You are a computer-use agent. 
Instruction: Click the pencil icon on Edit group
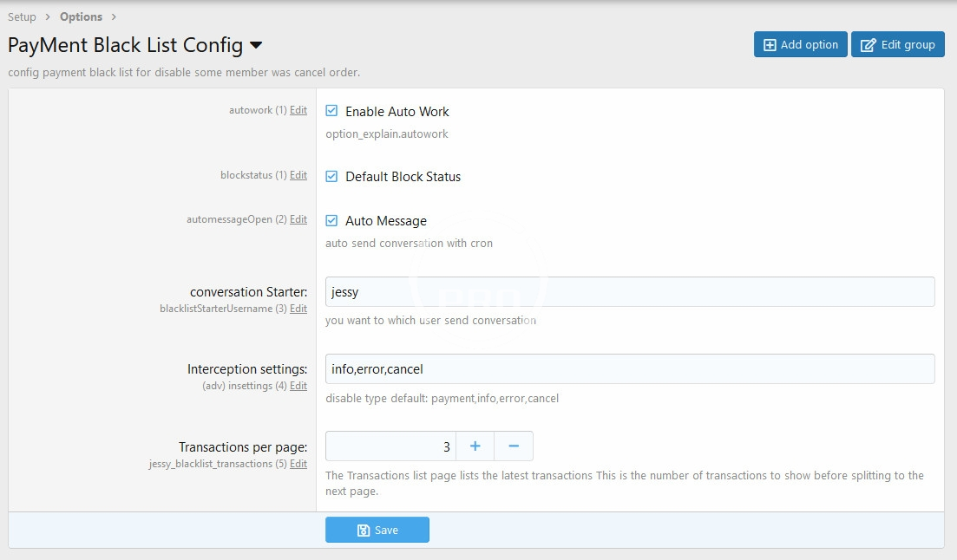click(x=868, y=45)
